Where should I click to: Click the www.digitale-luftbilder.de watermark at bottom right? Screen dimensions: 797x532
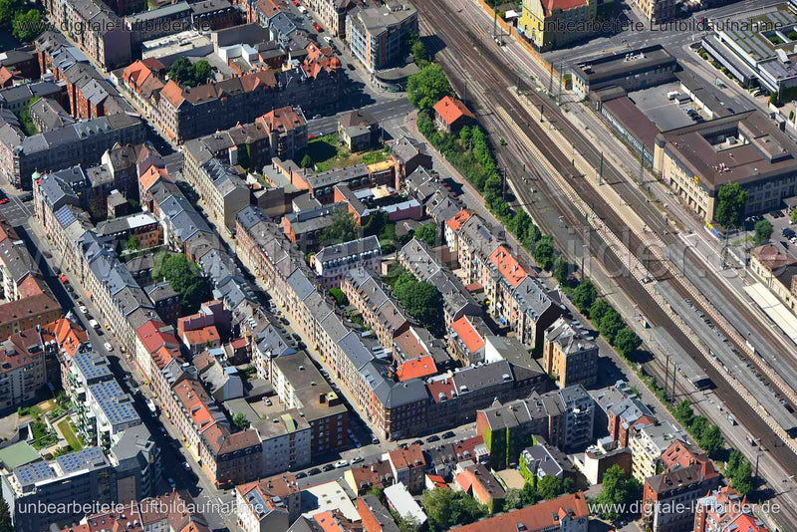pos(683,506)
